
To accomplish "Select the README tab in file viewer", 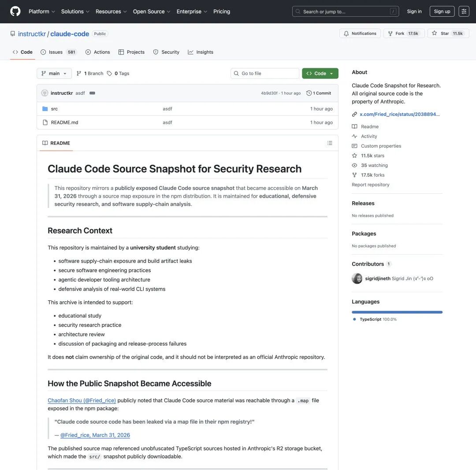I will click(56, 143).
